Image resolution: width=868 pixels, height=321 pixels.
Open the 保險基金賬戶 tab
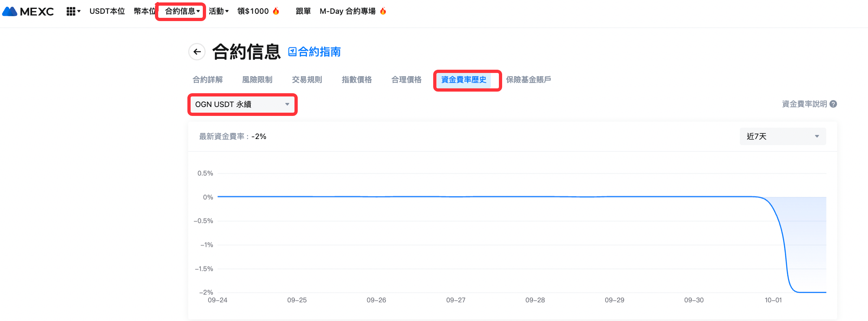pos(529,80)
